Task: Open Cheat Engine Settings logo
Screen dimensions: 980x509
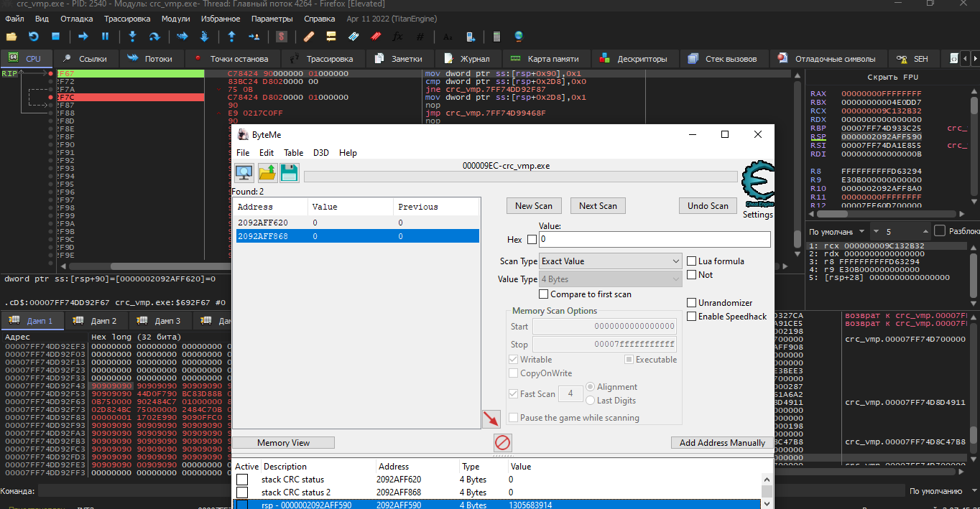Action: [757, 185]
